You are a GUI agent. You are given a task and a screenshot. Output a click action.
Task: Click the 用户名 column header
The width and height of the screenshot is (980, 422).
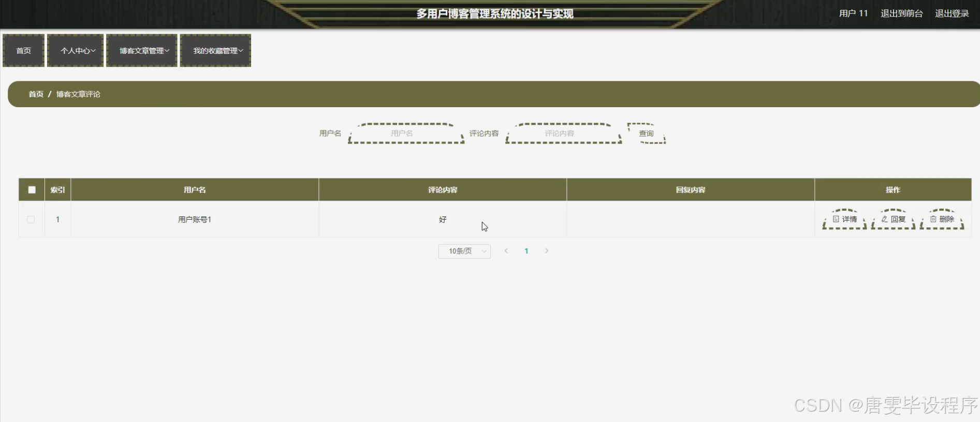tap(195, 190)
